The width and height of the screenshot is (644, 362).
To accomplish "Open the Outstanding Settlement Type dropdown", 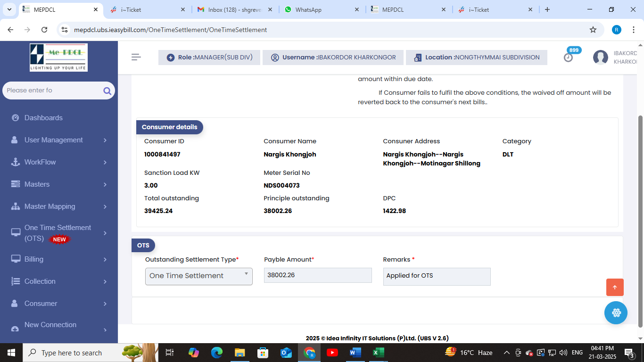I will (199, 276).
